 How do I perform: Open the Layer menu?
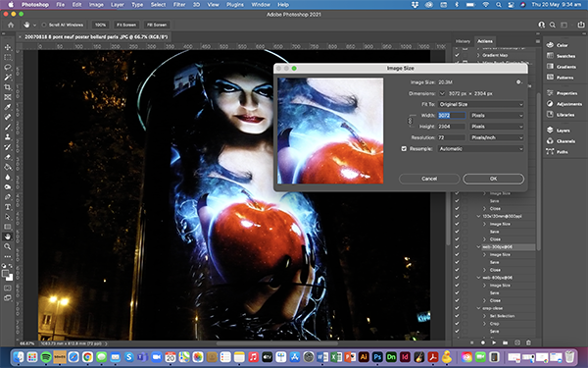pyautogui.click(x=118, y=5)
